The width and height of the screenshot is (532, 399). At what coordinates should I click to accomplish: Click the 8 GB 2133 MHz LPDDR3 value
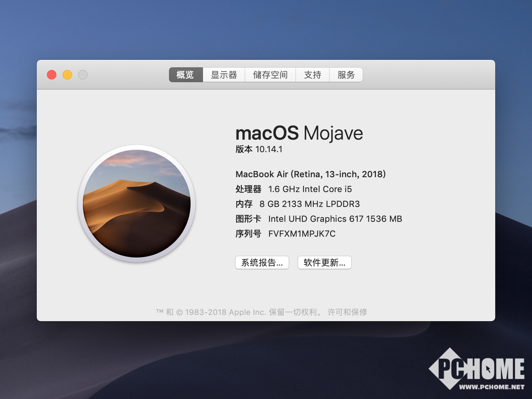click(310, 204)
